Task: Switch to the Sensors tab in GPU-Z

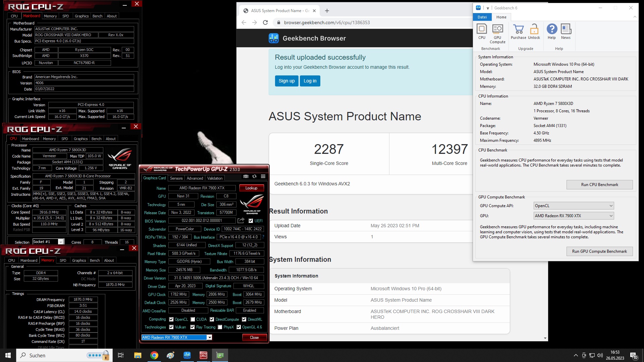Action: tap(176, 178)
